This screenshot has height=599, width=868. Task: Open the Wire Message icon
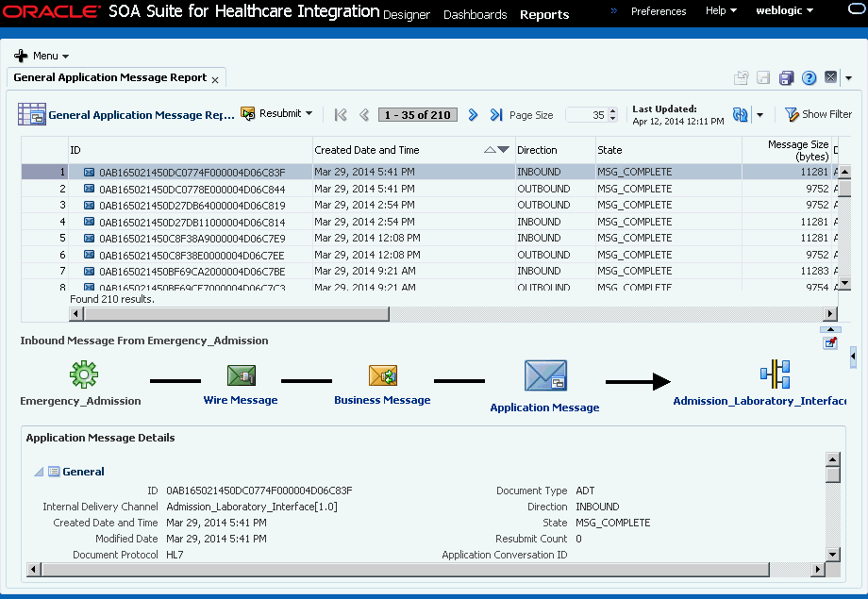(242, 375)
